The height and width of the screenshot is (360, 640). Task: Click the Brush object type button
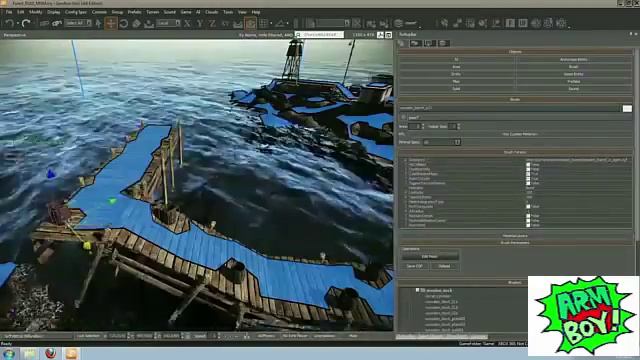[573, 67]
